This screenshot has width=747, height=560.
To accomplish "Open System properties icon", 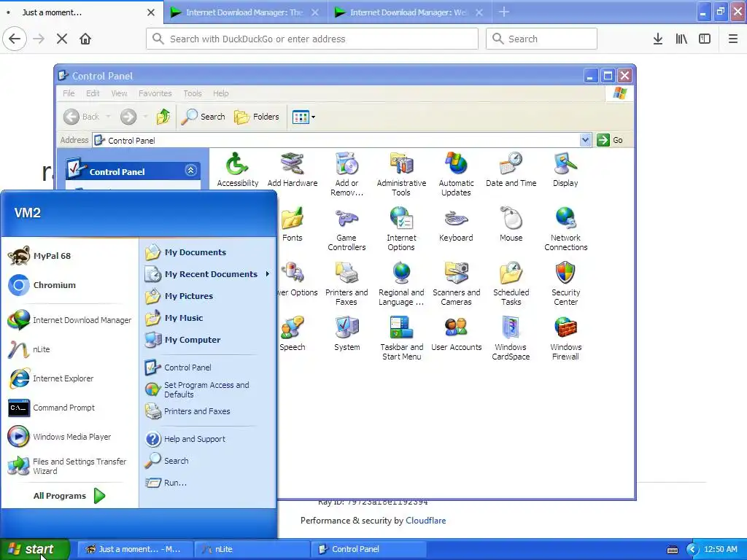I will (347, 334).
